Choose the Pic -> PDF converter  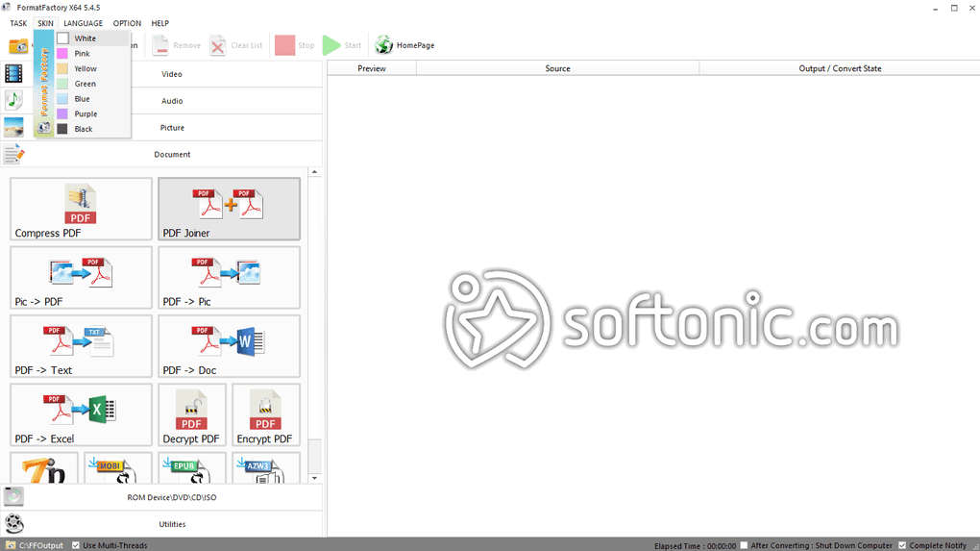pyautogui.click(x=81, y=278)
